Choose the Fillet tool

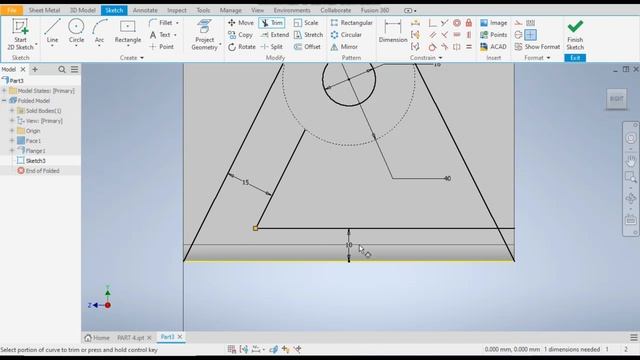point(161,23)
